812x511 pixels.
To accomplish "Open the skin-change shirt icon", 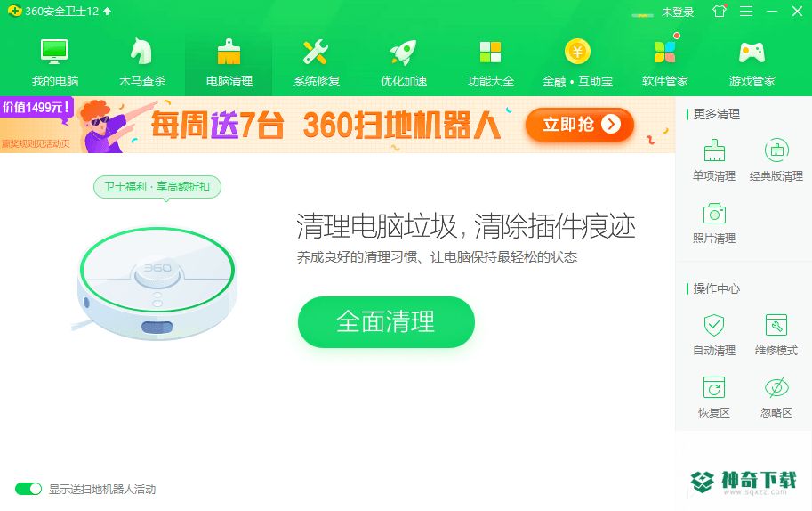I will (720, 11).
